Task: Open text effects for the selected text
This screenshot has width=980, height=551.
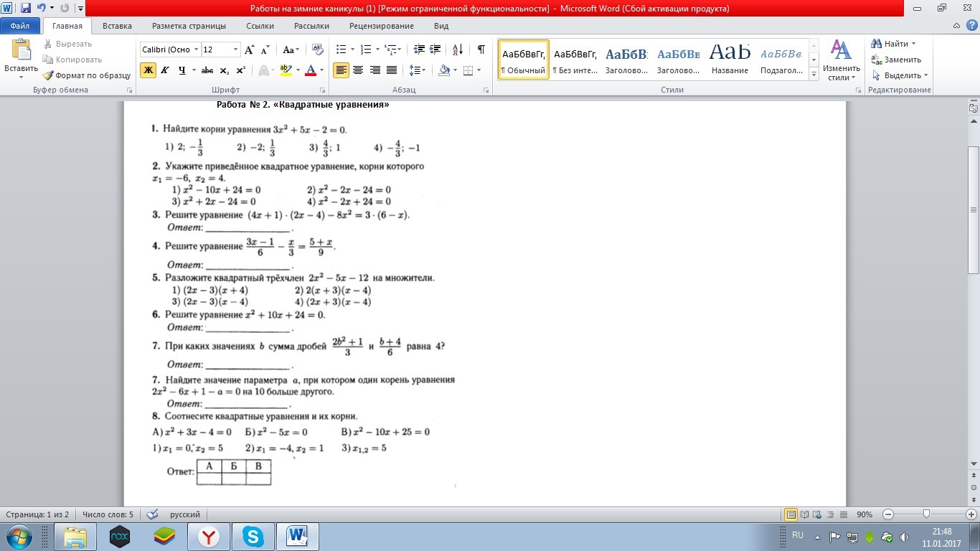Action: (264, 70)
